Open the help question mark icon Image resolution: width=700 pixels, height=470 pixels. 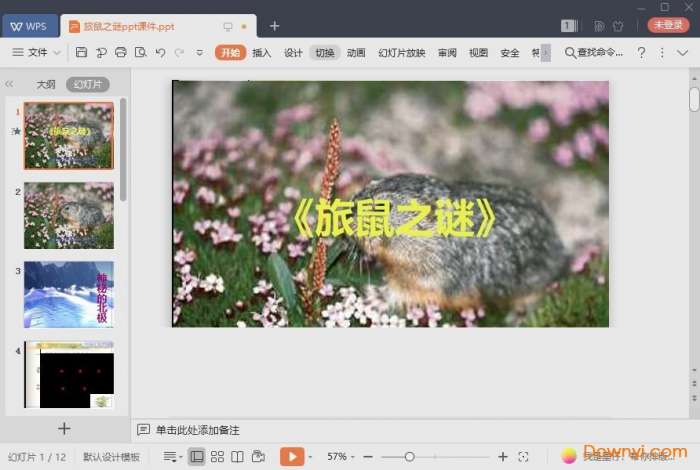642,53
